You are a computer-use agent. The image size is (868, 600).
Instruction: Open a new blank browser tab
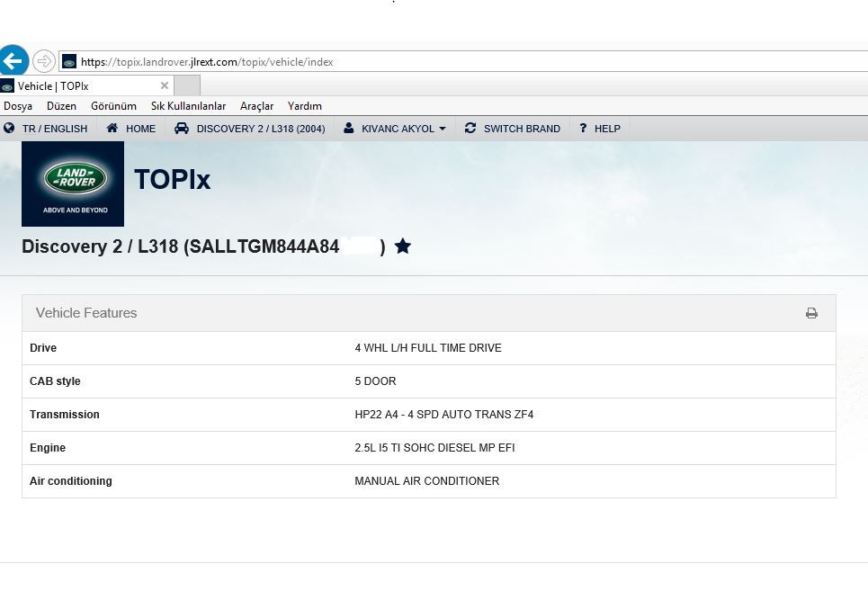[186, 86]
